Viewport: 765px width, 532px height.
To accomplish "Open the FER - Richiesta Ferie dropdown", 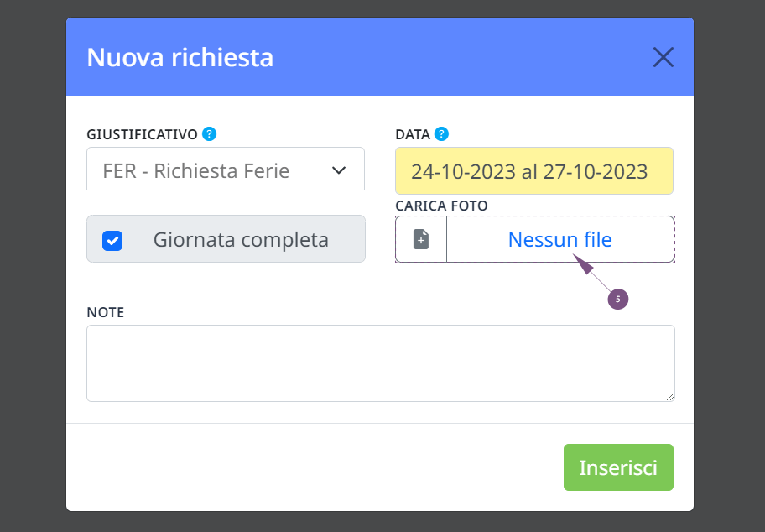I will pos(226,169).
